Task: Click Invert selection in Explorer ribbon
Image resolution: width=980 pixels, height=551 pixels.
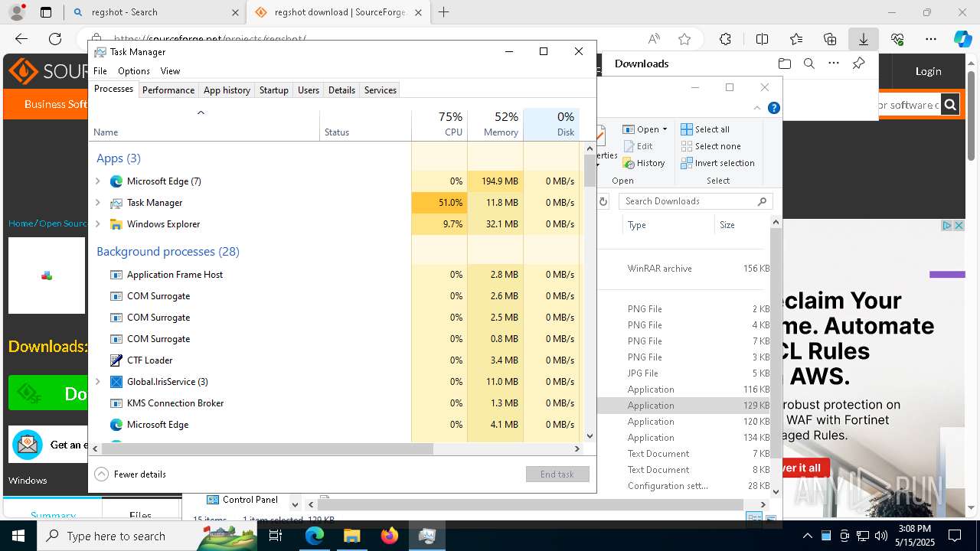Action: 717,163
